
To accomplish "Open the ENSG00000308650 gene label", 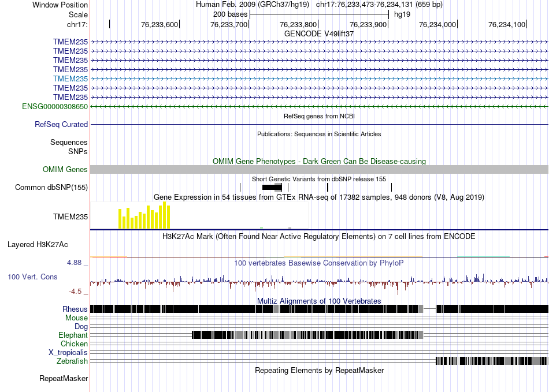I will click(55, 106).
